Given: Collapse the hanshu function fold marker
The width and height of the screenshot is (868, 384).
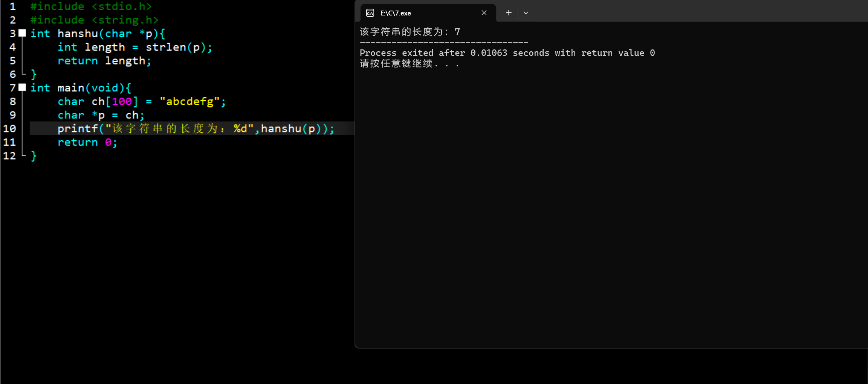Looking at the screenshot, I should point(22,33).
